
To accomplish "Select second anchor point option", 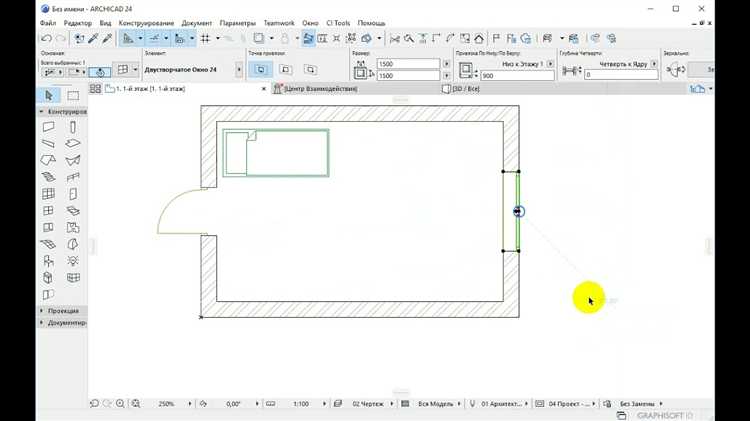I will (x=286, y=70).
